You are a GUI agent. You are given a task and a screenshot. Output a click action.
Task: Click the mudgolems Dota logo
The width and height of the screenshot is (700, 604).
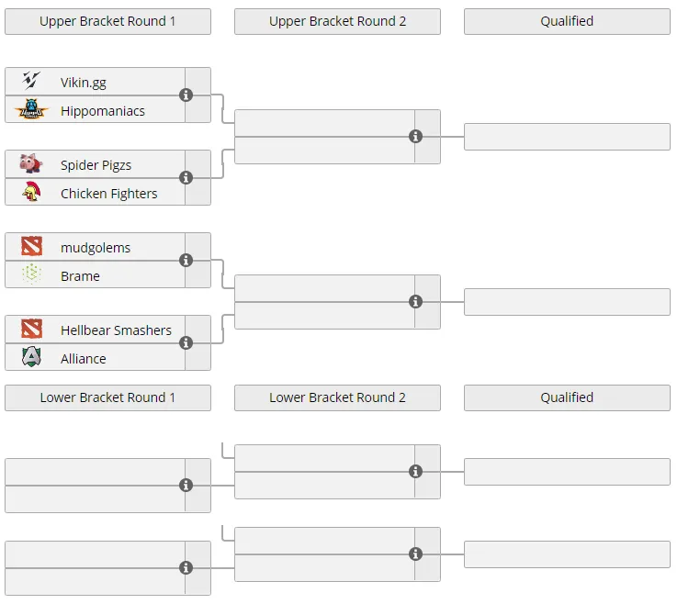click(31, 246)
